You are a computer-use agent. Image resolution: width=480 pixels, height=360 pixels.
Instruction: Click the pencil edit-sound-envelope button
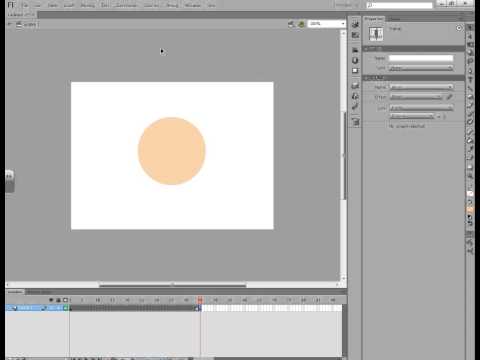coord(449,97)
